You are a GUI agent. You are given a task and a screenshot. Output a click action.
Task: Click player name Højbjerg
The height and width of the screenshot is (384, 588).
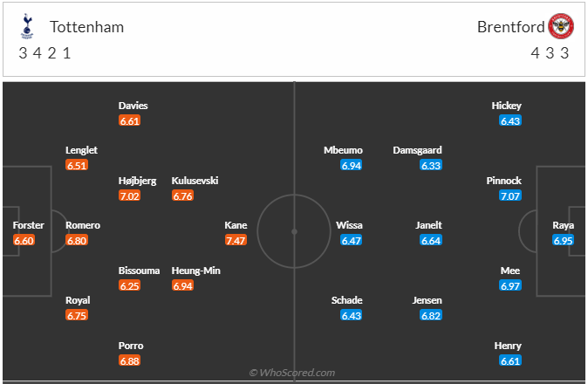[137, 181]
